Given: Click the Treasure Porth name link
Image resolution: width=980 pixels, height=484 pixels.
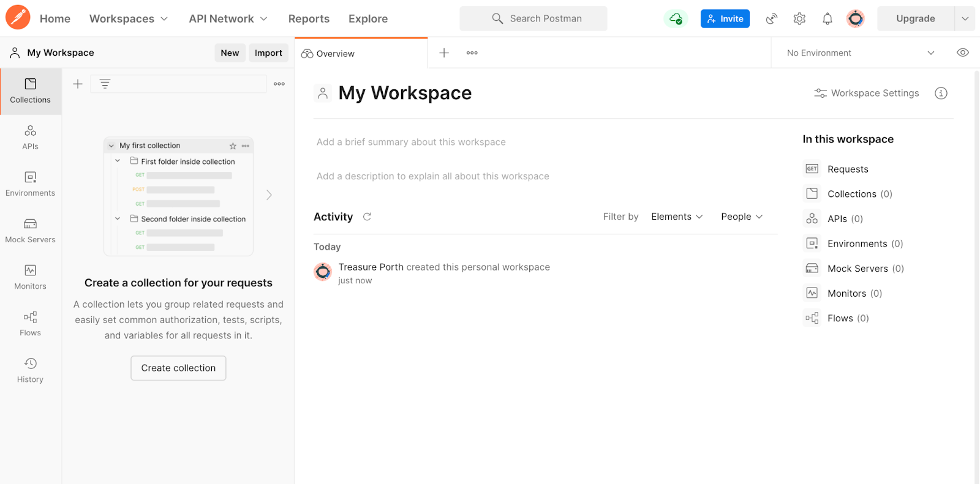Looking at the screenshot, I should point(371,267).
